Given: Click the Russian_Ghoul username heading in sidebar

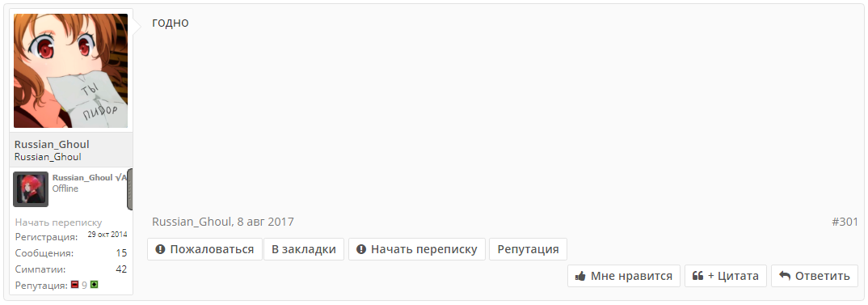Looking at the screenshot, I should (52, 144).
